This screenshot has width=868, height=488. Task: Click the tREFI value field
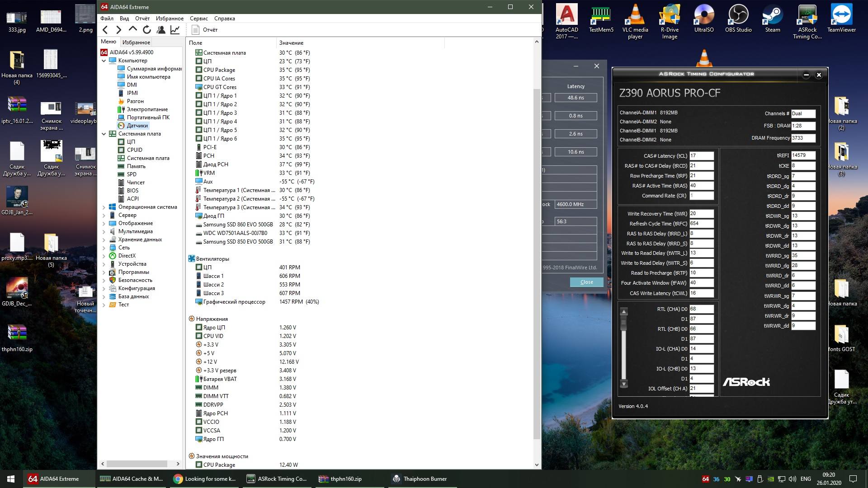pyautogui.click(x=803, y=155)
